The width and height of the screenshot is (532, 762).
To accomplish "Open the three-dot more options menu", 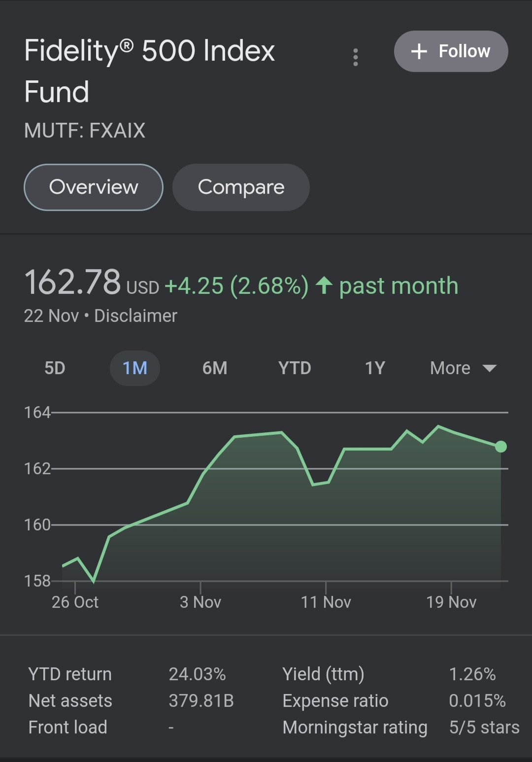I will [x=355, y=57].
